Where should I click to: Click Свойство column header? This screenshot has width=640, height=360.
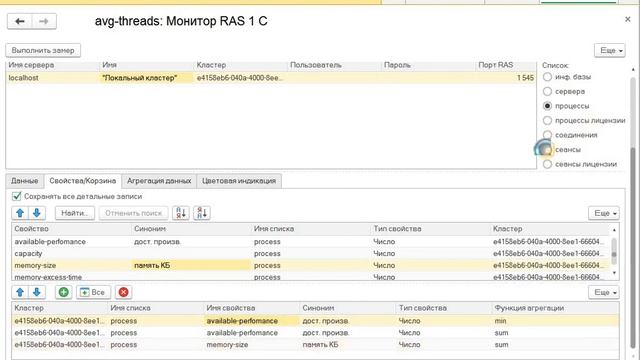coord(71,229)
